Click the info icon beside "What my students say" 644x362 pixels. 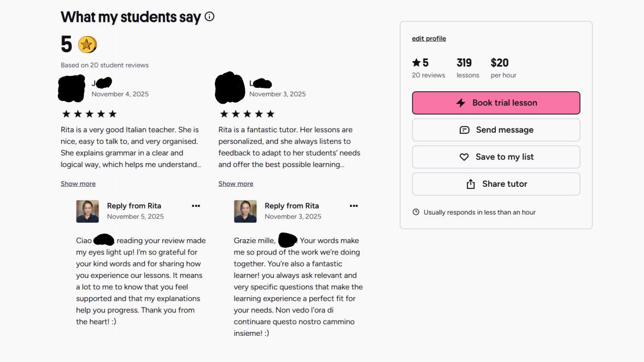tap(209, 17)
